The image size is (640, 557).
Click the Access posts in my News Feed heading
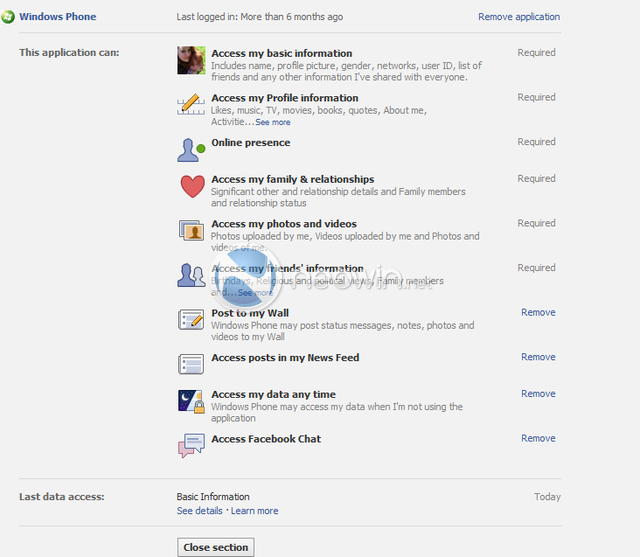pos(285,357)
